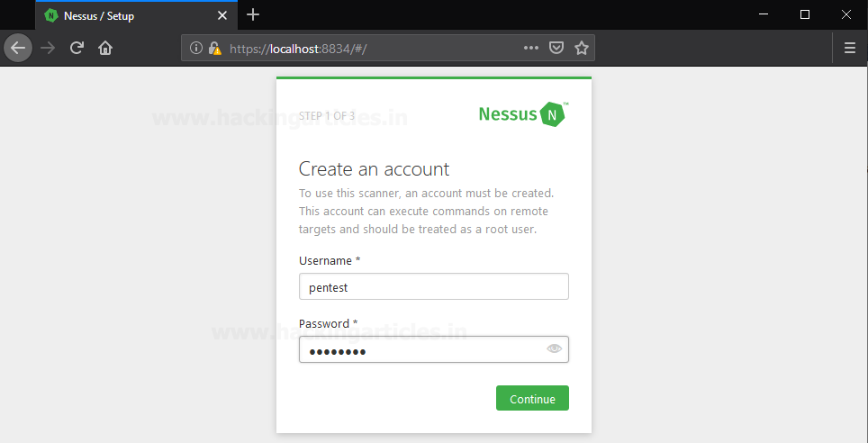Click the insecure connection padlock warning
Screen dimensions: 868x443
[214, 49]
